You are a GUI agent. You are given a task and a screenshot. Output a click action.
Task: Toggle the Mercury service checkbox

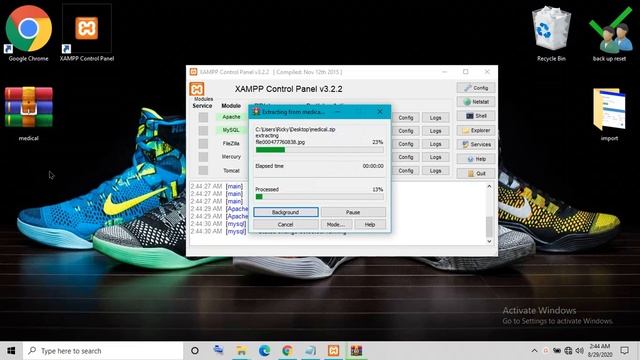(x=203, y=157)
